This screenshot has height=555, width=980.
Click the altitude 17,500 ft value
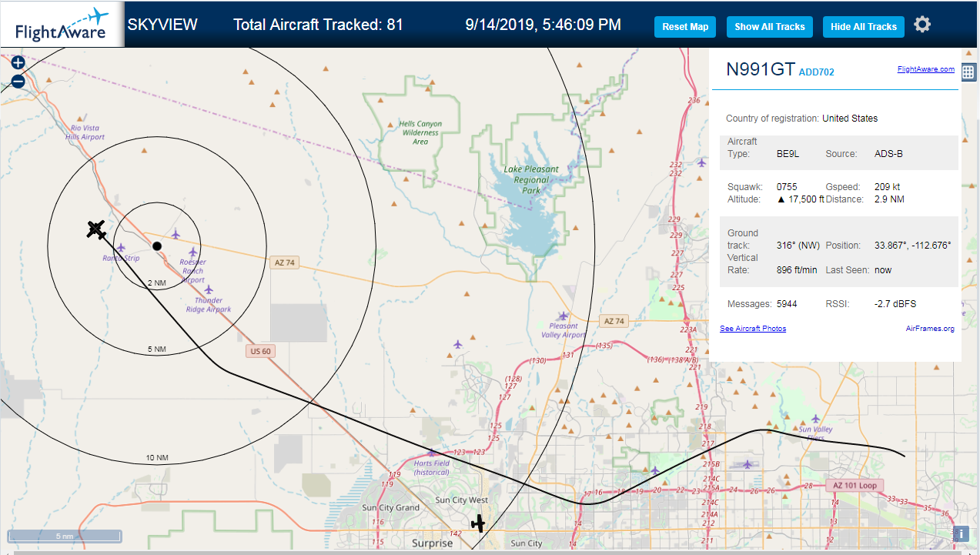point(801,199)
